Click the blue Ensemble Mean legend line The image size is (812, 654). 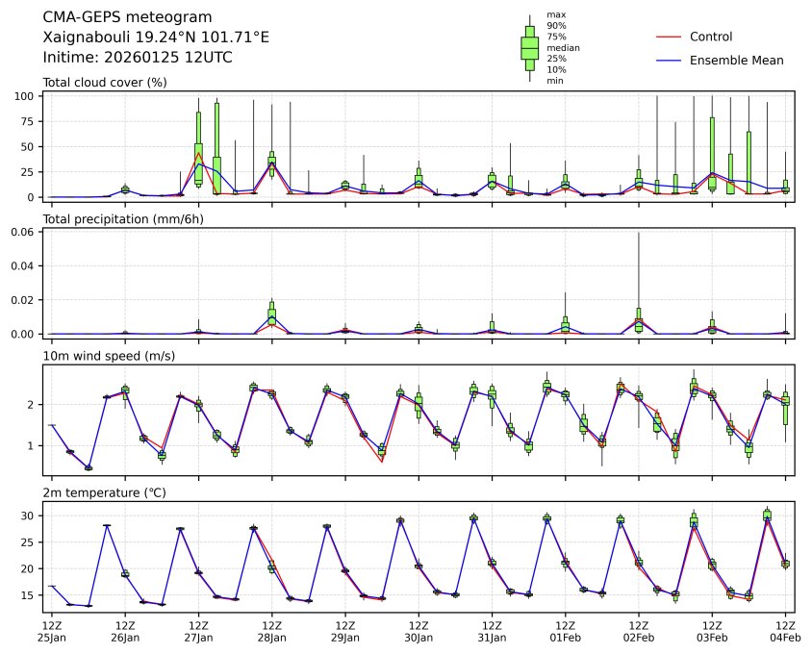[x=669, y=60]
